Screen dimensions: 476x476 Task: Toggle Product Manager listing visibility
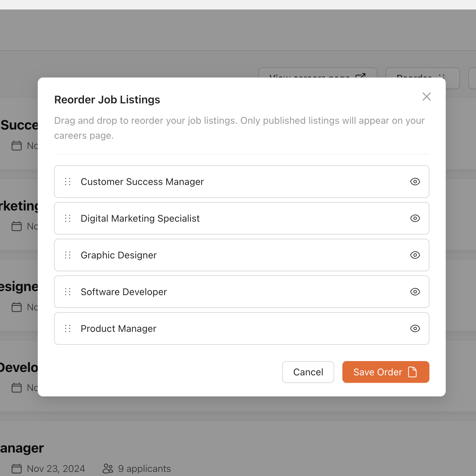(x=415, y=328)
